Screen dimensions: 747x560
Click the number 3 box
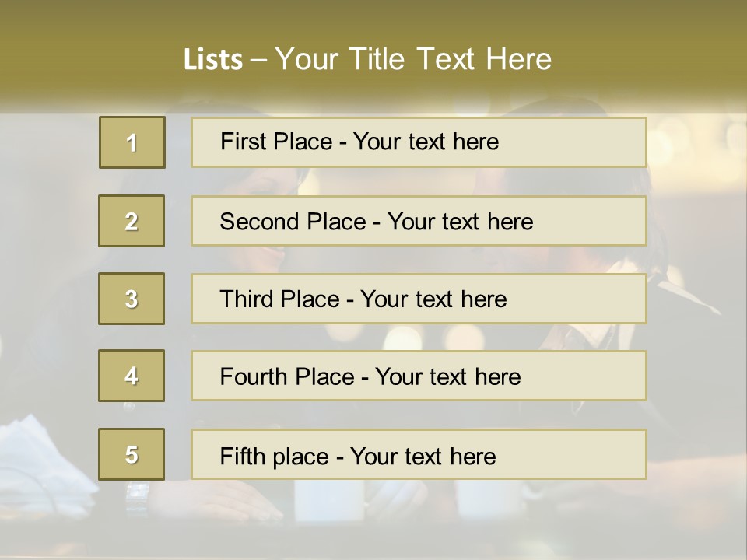pos(132,299)
